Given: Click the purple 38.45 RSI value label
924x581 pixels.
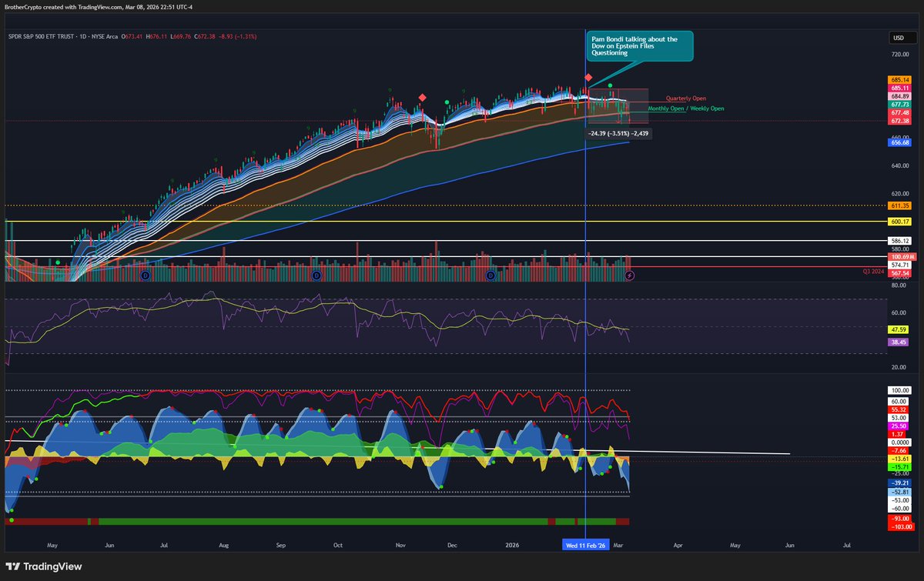Looking at the screenshot, I should (x=900, y=341).
